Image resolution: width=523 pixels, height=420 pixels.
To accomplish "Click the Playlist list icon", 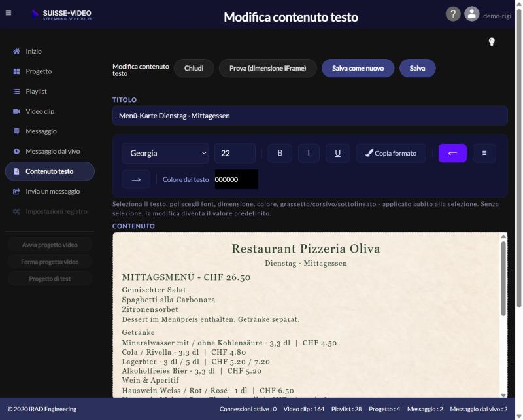I will click(x=16, y=92).
